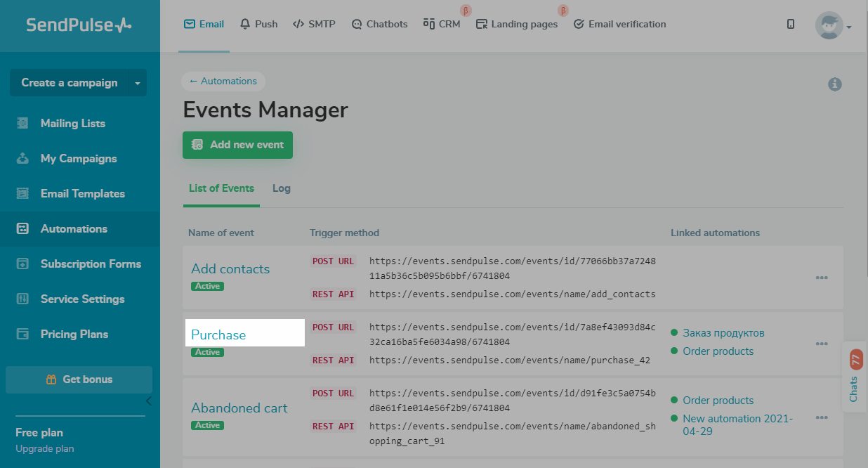Click the Mailing Lists sidebar icon
868x468 pixels.
click(x=23, y=123)
